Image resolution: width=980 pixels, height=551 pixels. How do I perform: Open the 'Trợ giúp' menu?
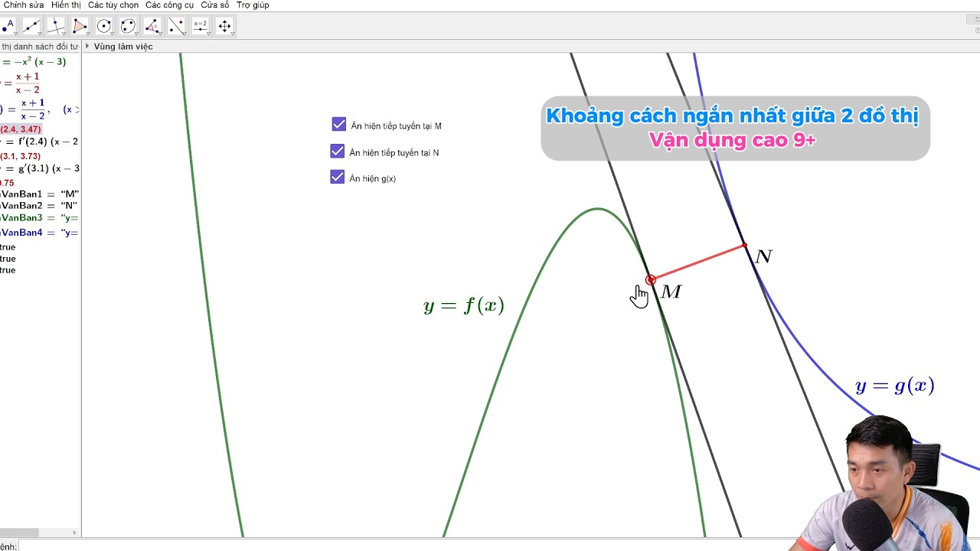253,5
